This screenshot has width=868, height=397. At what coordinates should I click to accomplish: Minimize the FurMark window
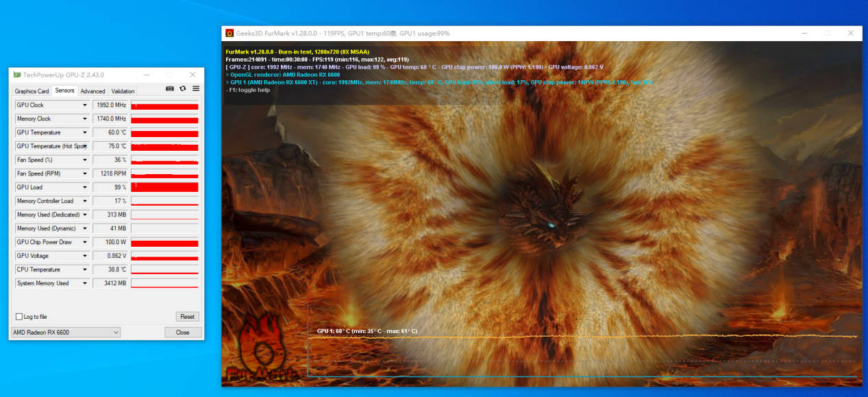[x=804, y=33]
